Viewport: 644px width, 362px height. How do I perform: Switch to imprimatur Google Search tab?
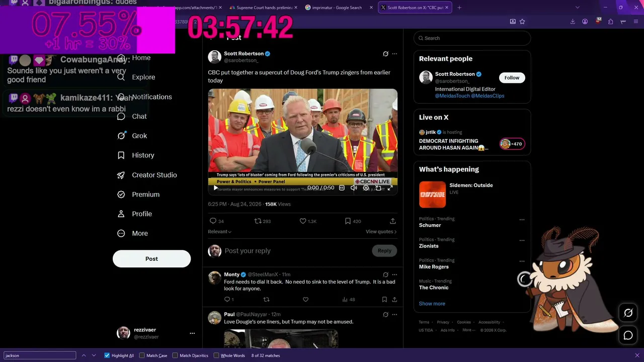click(x=339, y=8)
